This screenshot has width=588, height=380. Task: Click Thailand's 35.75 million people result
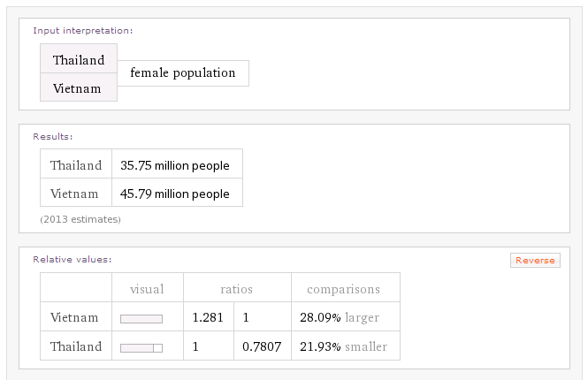coord(175,165)
